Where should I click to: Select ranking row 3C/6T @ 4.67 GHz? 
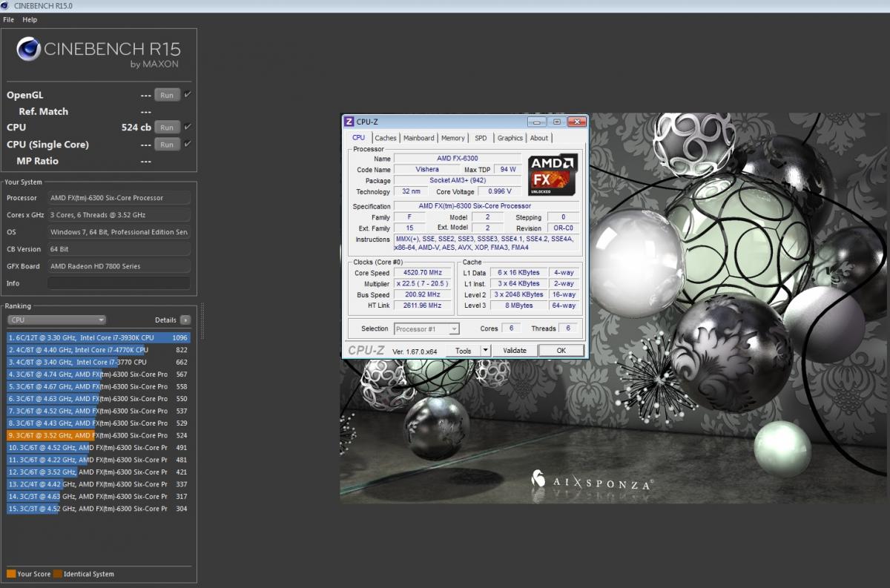point(98,386)
